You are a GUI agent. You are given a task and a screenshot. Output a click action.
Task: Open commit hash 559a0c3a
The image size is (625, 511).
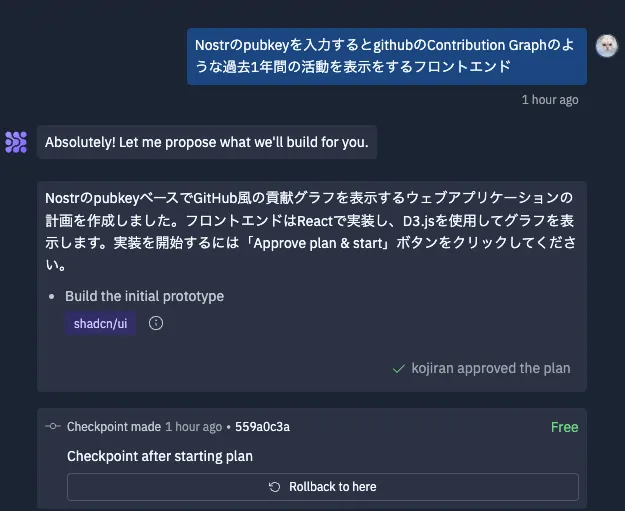click(x=262, y=427)
